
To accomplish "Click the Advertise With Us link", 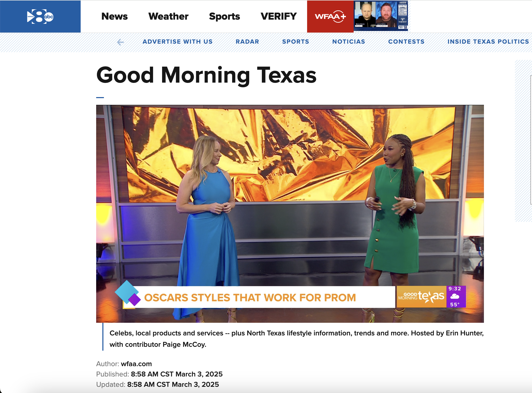I will [178, 42].
